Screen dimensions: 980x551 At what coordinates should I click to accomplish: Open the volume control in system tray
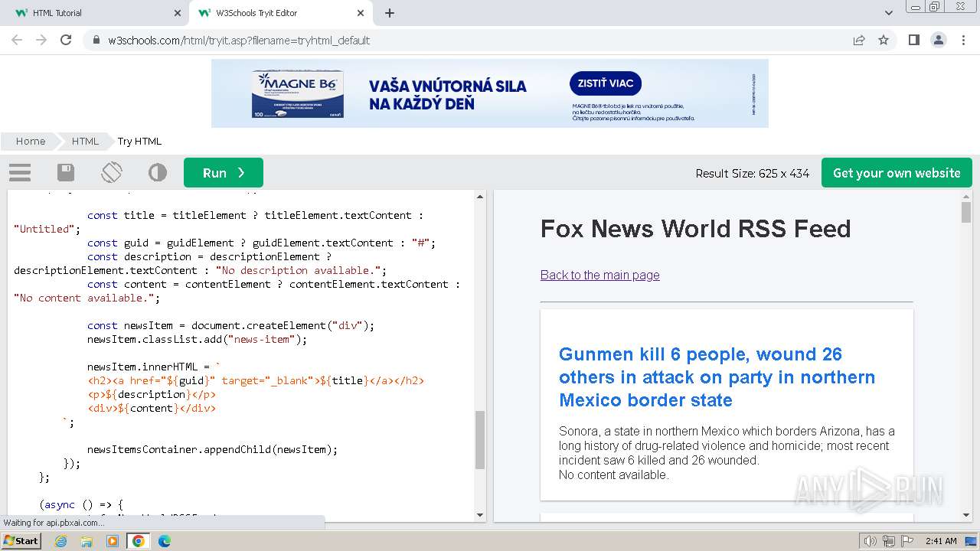pyautogui.click(x=870, y=541)
